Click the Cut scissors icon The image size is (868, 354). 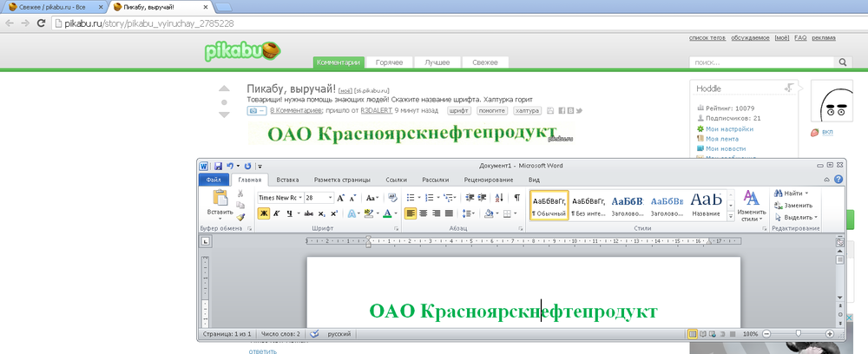[240, 194]
